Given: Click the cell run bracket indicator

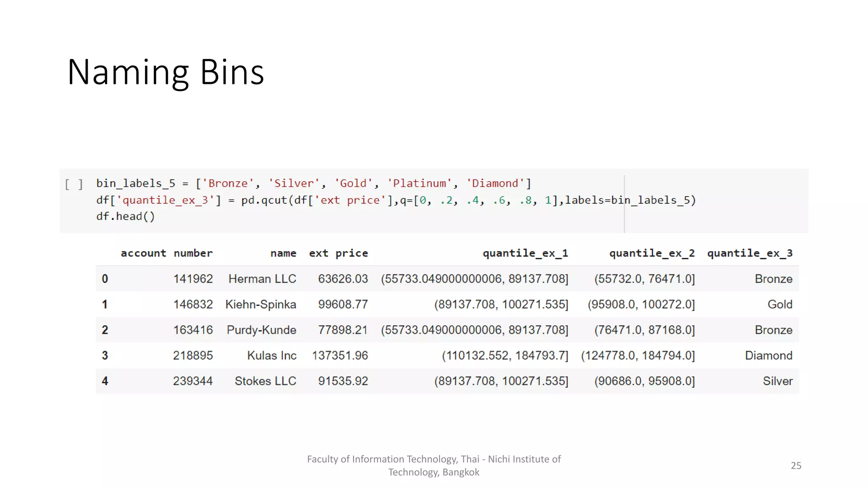Looking at the screenshot, I should coord(74,184).
